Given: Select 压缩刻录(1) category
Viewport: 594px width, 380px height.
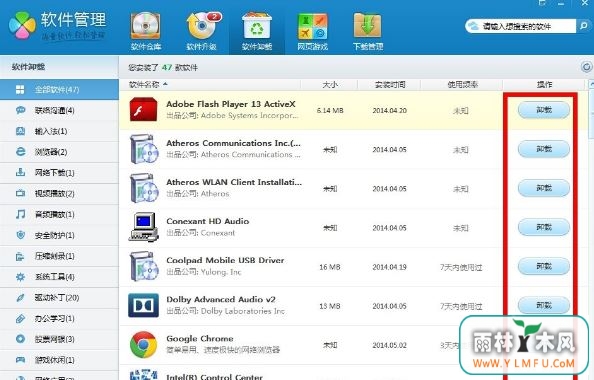Looking at the screenshot, I should click(59, 256).
